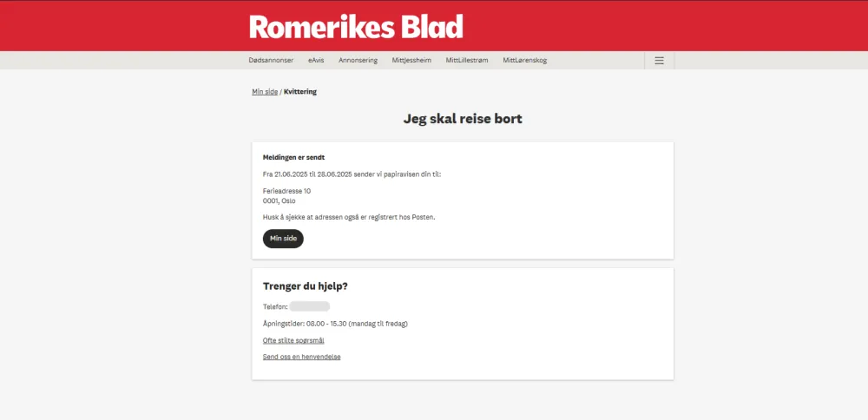Click the Posten address reminder text

tap(349, 217)
